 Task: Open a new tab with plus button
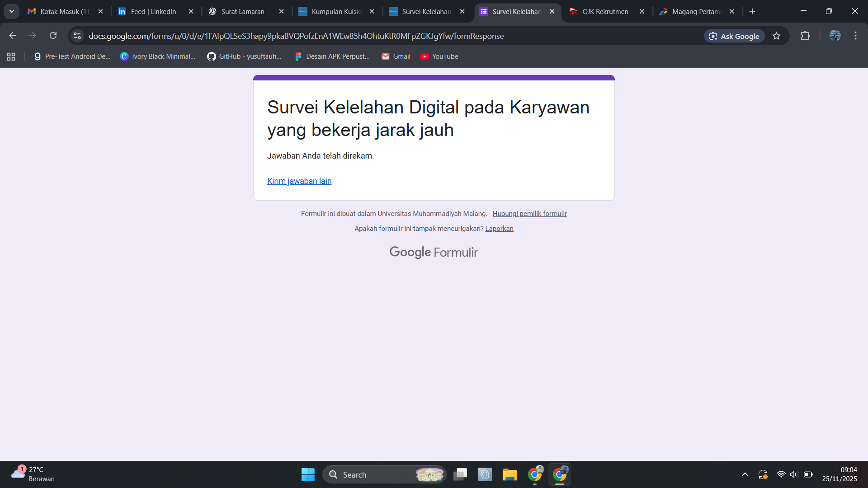pos(752,12)
